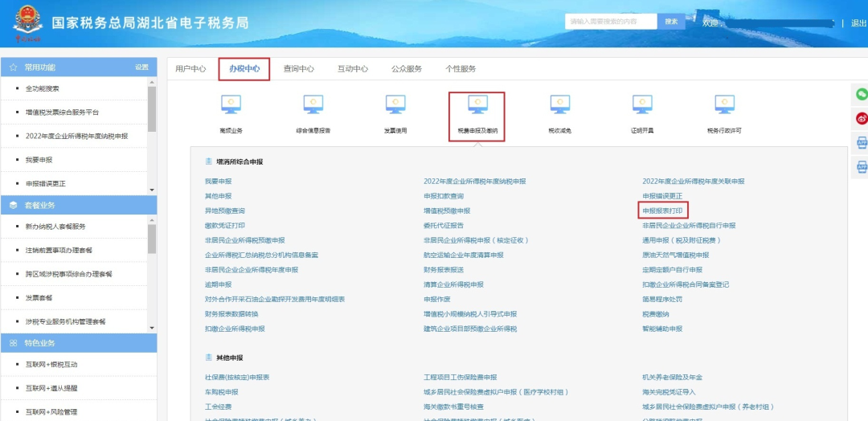The width and height of the screenshot is (868, 421).
Task: Click 退出 to log out
Action: pyautogui.click(x=858, y=23)
